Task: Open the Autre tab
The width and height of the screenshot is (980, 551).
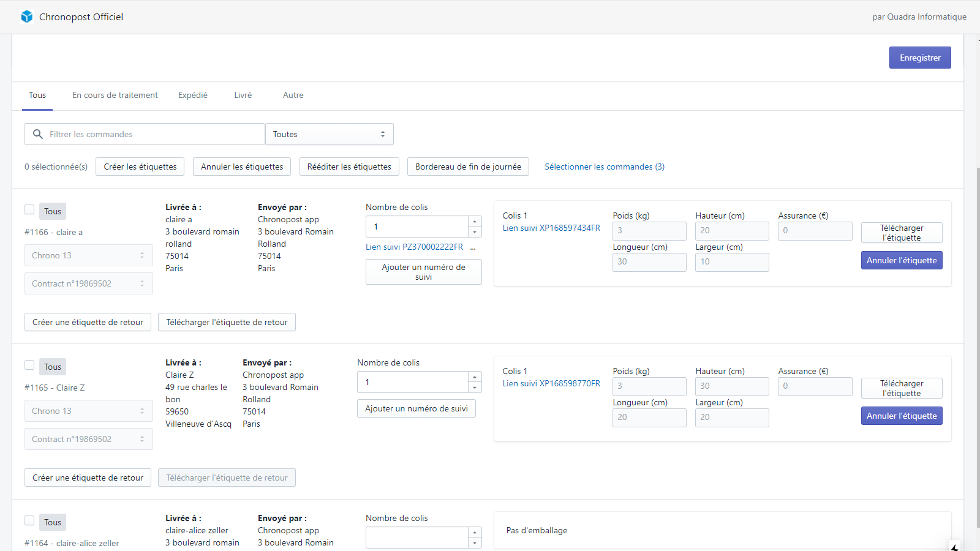Action: (293, 96)
